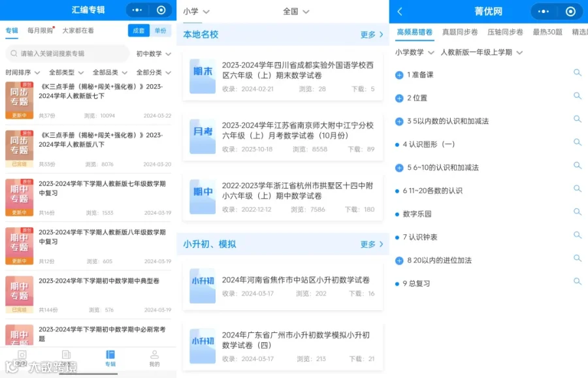Click search magnifier beside 4 认识图形（一）
The width and height of the screenshot is (588, 378).
point(577,142)
